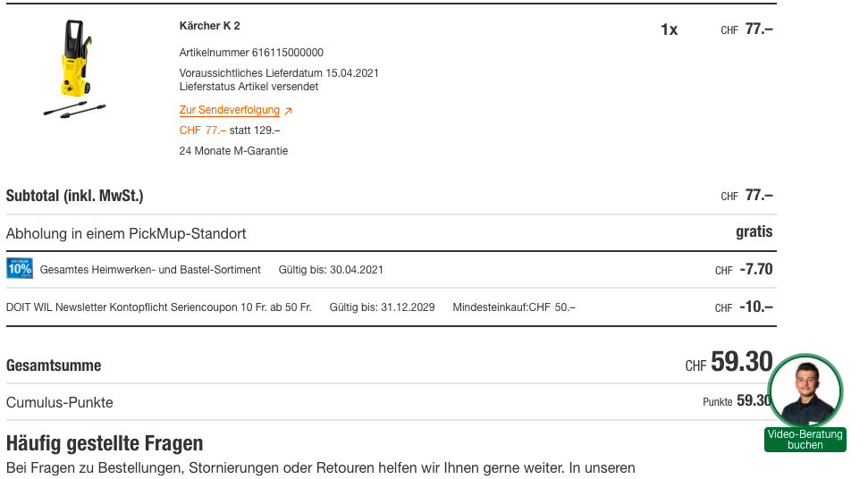Open the Kärcher K 2 product title
The width and height of the screenshot is (868, 479).
coord(209,26)
